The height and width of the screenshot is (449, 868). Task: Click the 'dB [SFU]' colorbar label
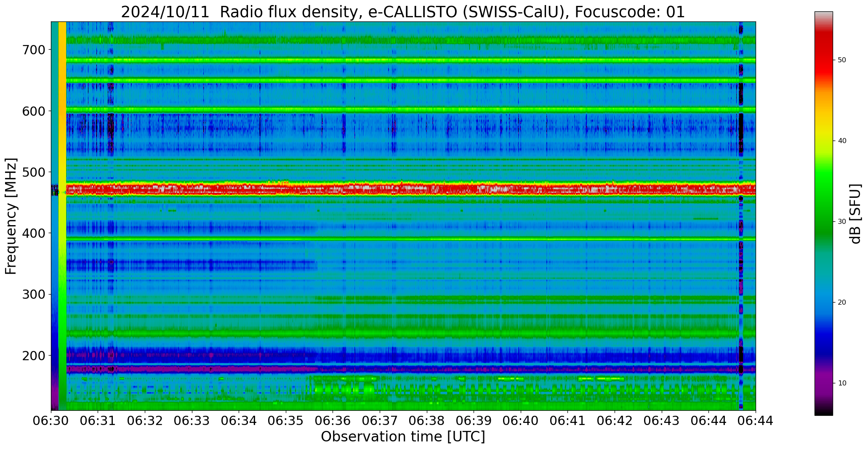855,214
